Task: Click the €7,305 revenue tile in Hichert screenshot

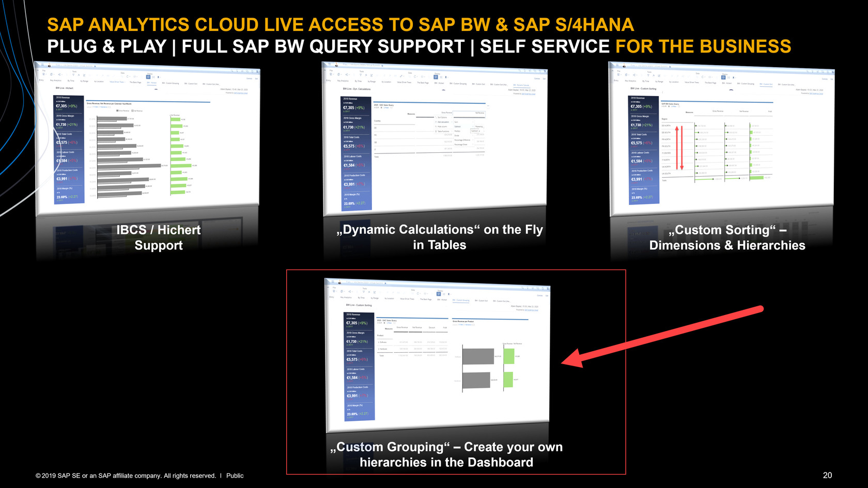Action: coord(69,104)
